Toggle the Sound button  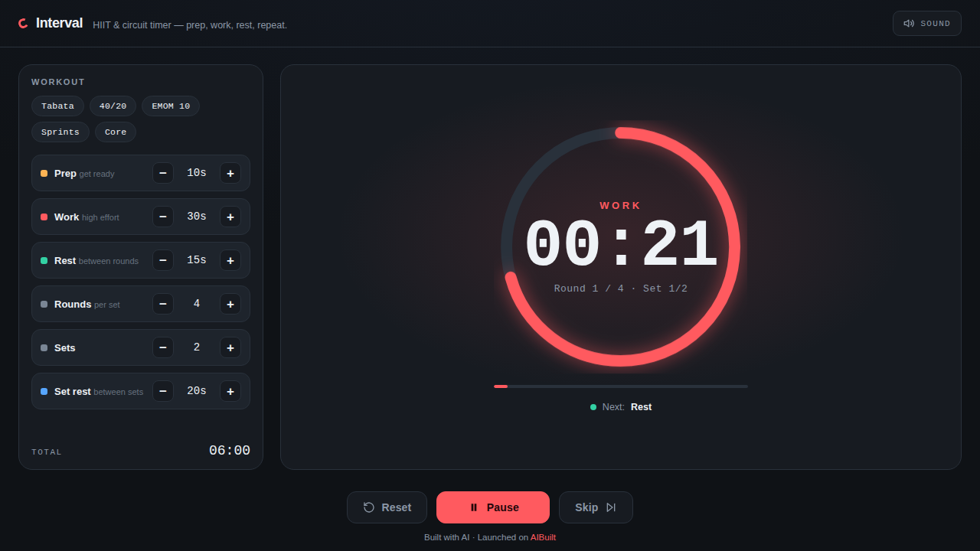(x=926, y=23)
